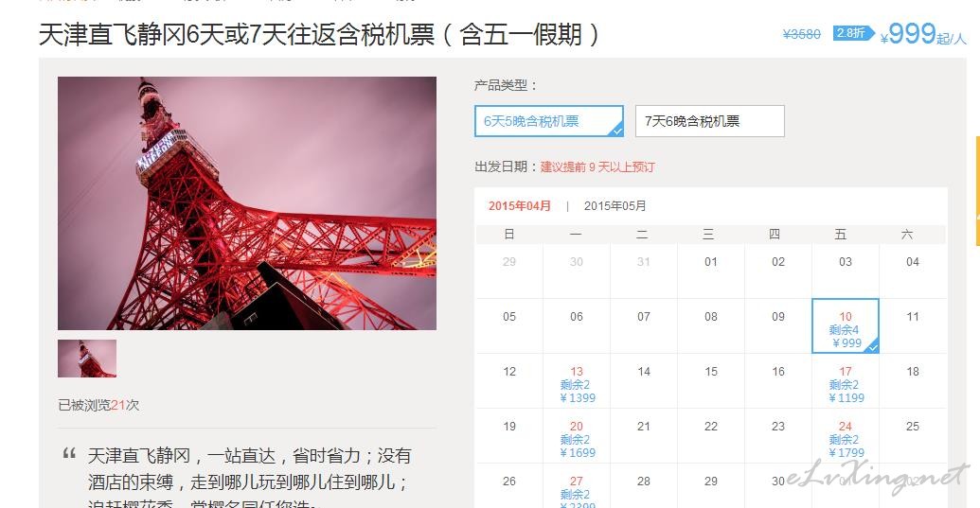Pick April 13 departure priced ¥1399
The height and width of the screenshot is (508, 980).
pyautogui.click(x=577, y=381)
